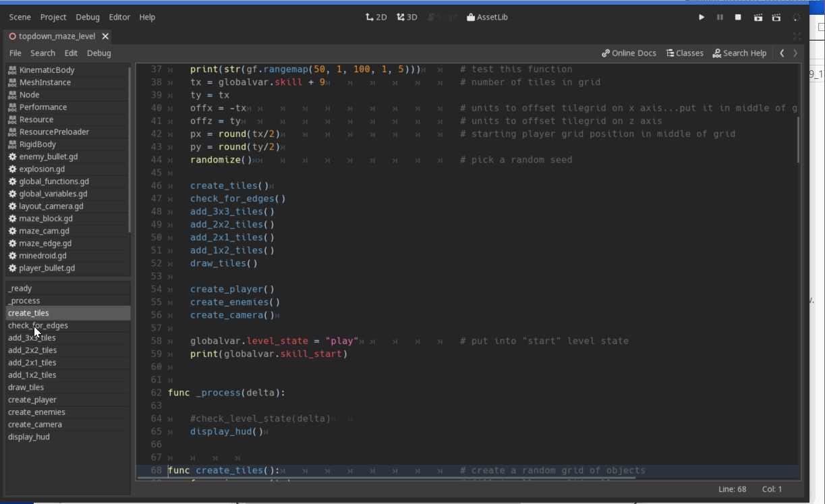
Task: Open global_variables.gd script
Action: [67, 194]
